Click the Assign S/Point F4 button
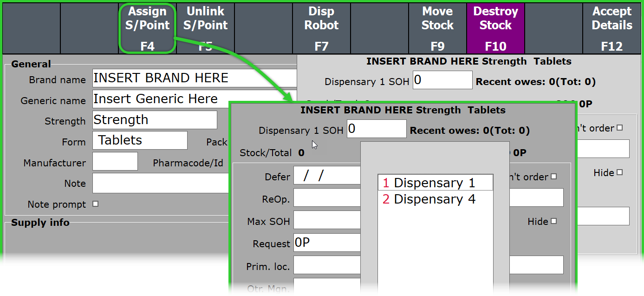The width and height of the screenshot is (644, 296). (x=147, y=28)
